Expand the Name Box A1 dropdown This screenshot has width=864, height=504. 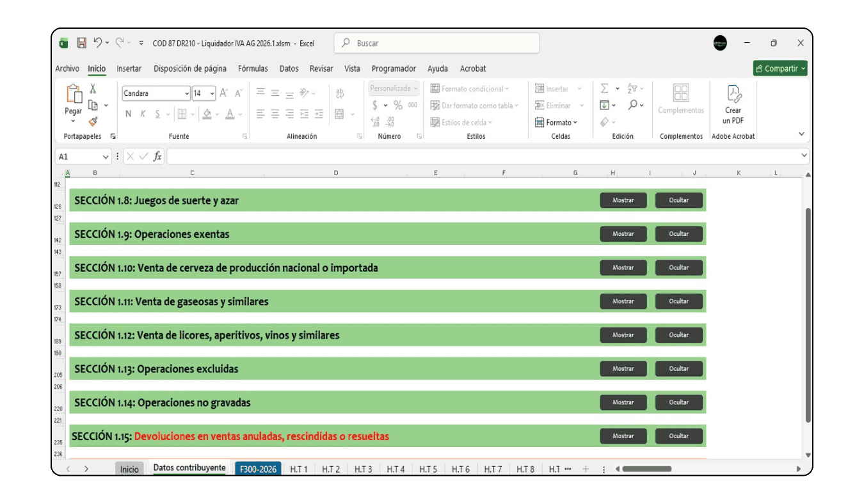click(x=106, y=157)
